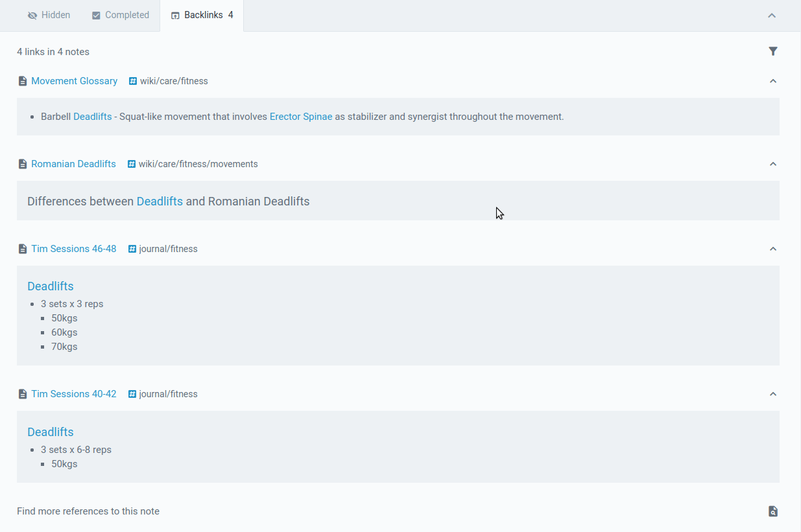
Task: Click the Movement Glossary document icon
Action: [x=23, y=81]
